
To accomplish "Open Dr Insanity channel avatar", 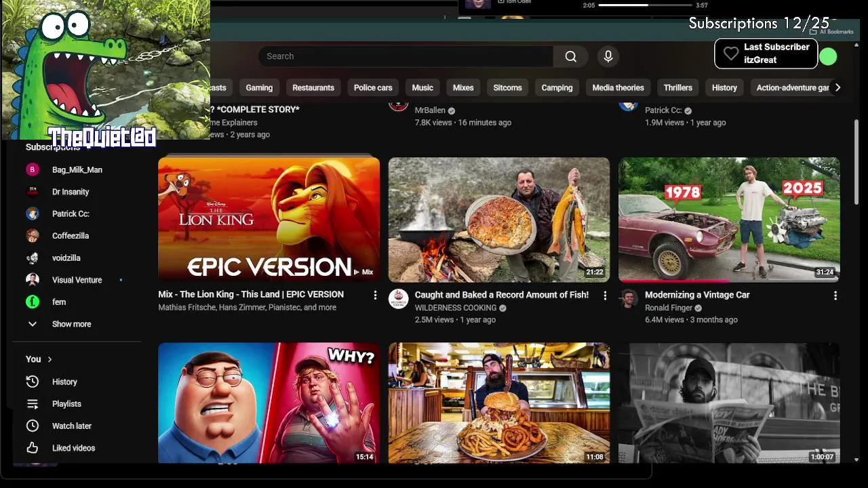I will (33, 192).
